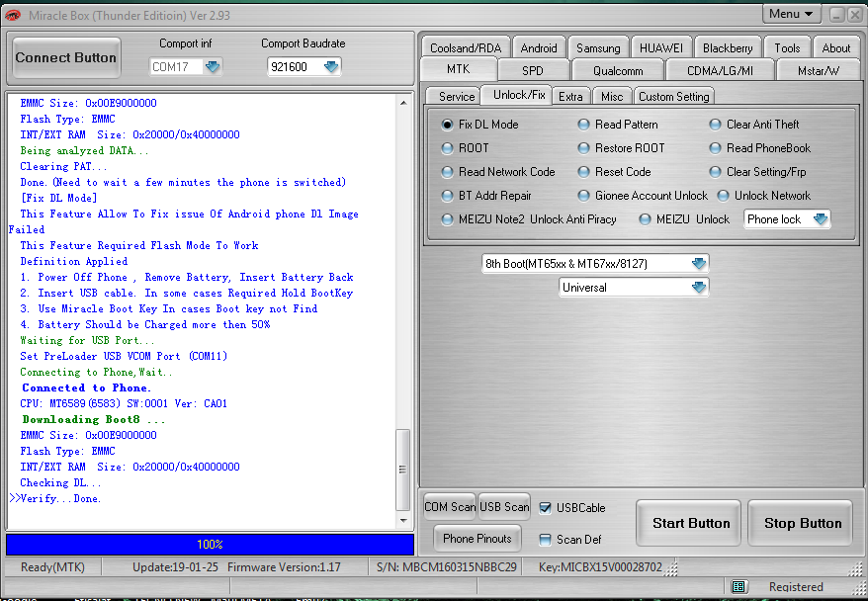The image size is (868, 601).
Task: Toggle the USBCable checkbox
Action: (546, 508)
